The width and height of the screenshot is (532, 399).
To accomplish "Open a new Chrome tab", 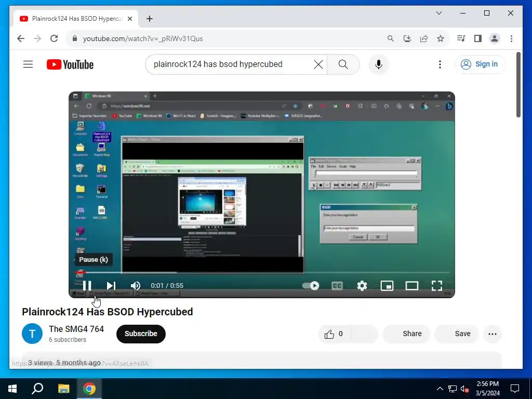I will 150,19.
